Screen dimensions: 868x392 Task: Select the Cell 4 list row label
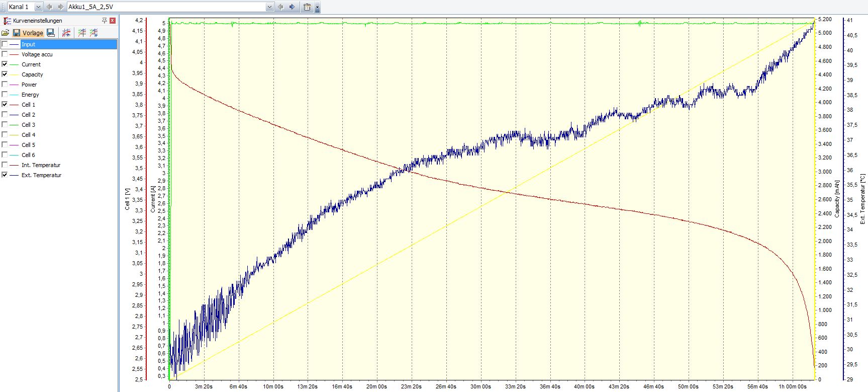[x=28, y=135]
